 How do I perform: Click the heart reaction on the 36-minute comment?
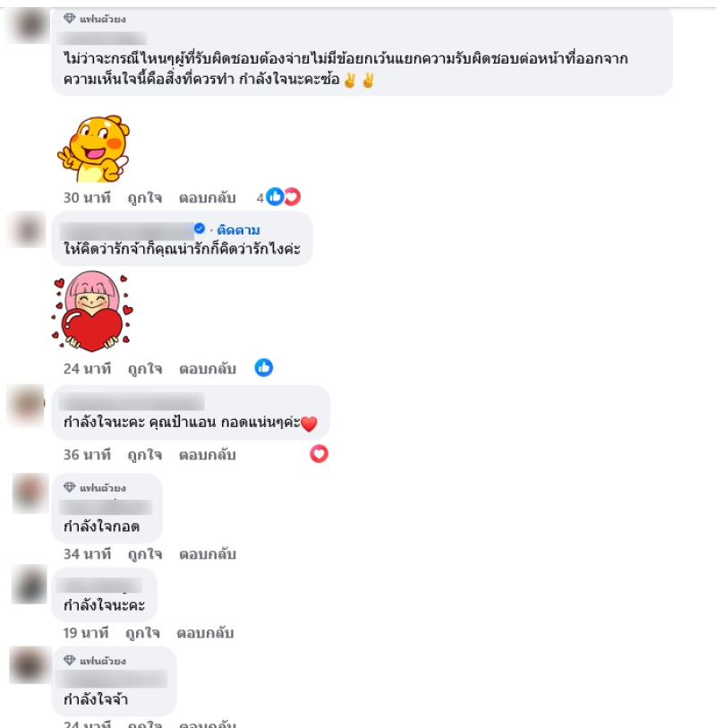coord(319,454)
